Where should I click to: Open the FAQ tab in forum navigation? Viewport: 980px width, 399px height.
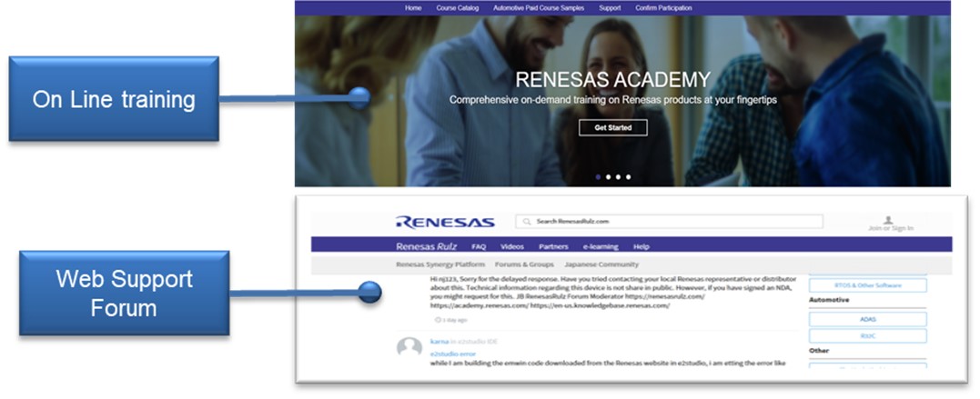click(x=479, y=246)
